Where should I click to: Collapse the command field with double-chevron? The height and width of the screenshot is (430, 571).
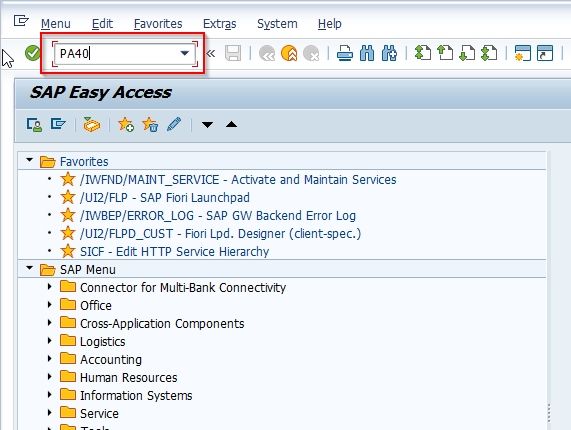[x=210, y=54]
